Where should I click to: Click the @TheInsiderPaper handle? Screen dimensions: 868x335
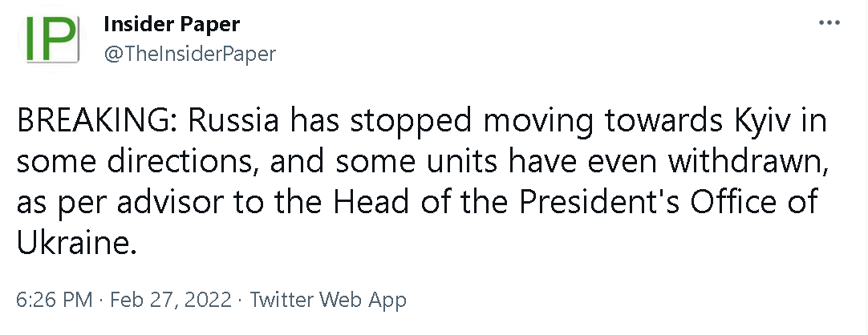click(189, 54)
